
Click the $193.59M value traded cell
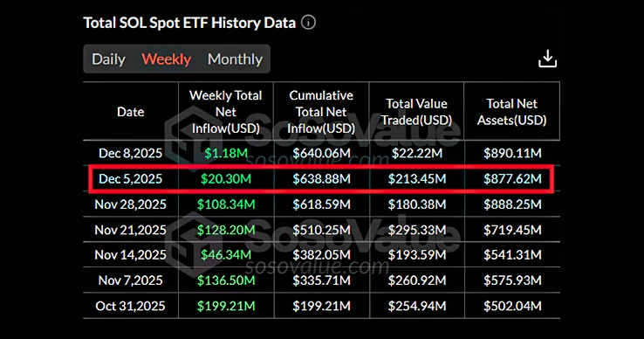[416, 254]
